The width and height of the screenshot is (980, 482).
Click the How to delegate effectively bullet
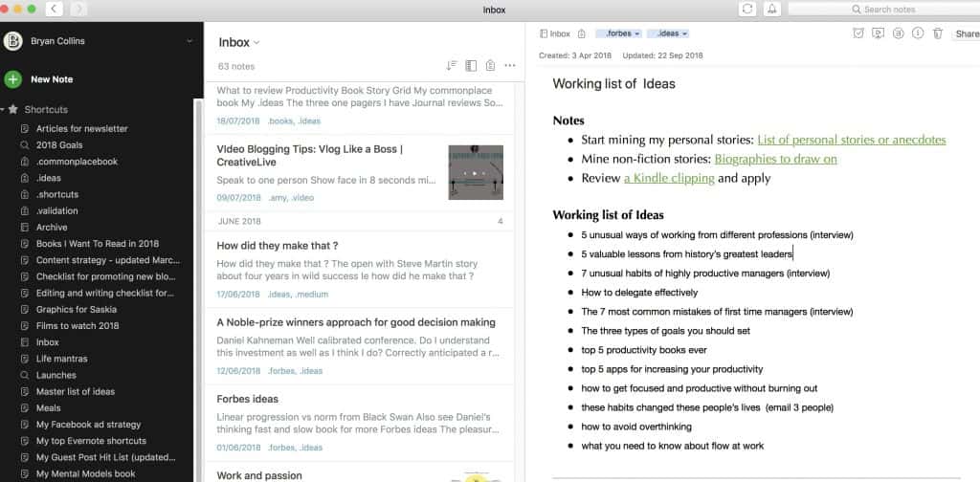pos(639,293)
